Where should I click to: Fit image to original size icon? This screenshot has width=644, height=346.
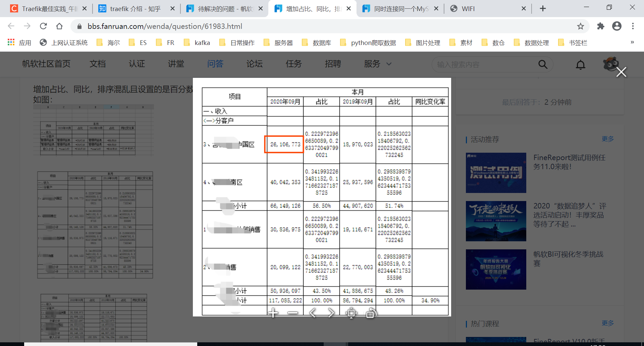351,313
